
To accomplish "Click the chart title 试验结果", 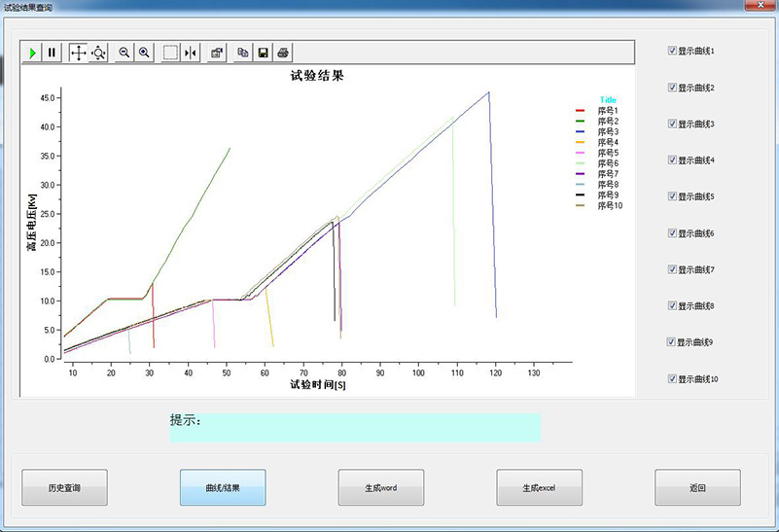I will (317, 76).
